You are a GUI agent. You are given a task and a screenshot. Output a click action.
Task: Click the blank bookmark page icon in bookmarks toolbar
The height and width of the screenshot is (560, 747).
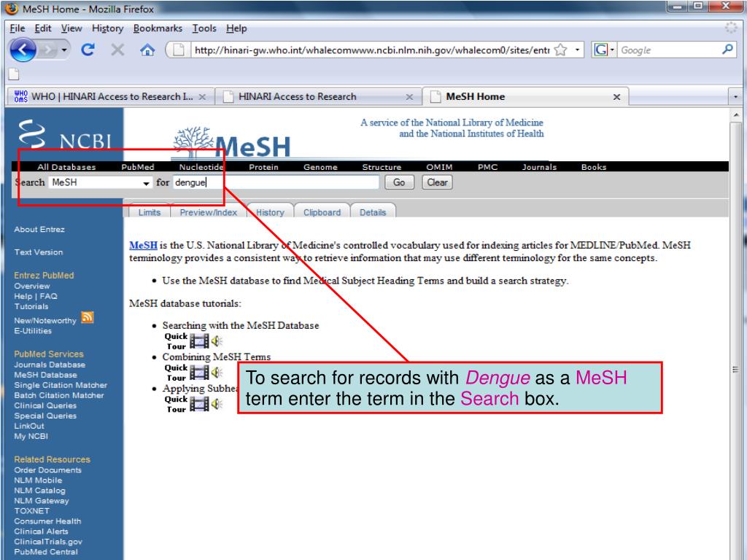(x=15, y=74)
